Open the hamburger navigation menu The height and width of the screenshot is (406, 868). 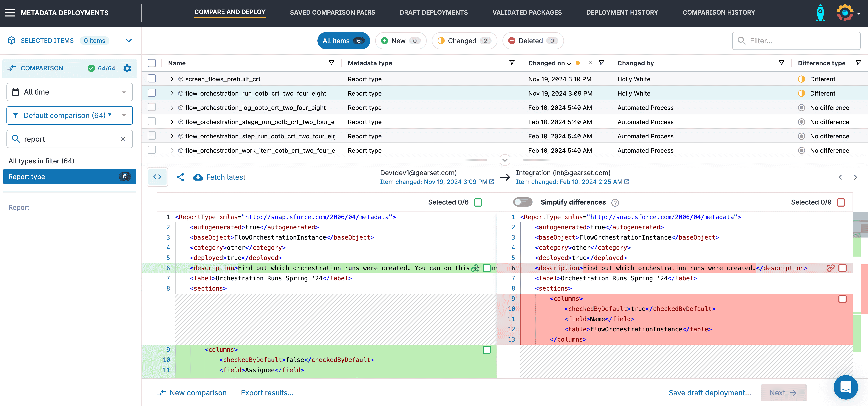point(10,13)
